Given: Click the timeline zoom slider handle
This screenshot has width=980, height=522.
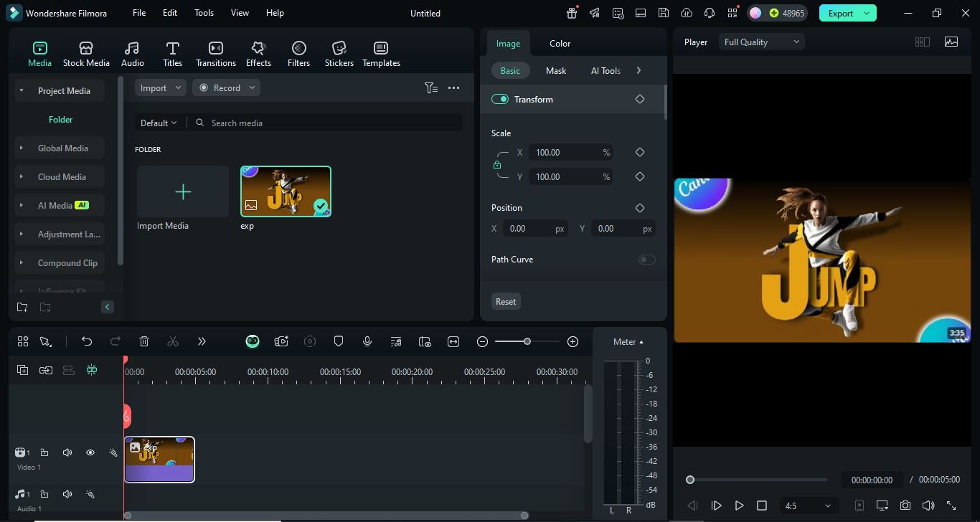Looking at the screenshot, I should (527, 341).
